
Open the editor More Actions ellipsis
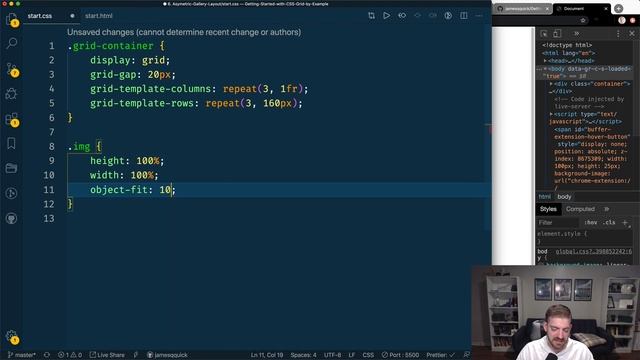click(479, 16)
